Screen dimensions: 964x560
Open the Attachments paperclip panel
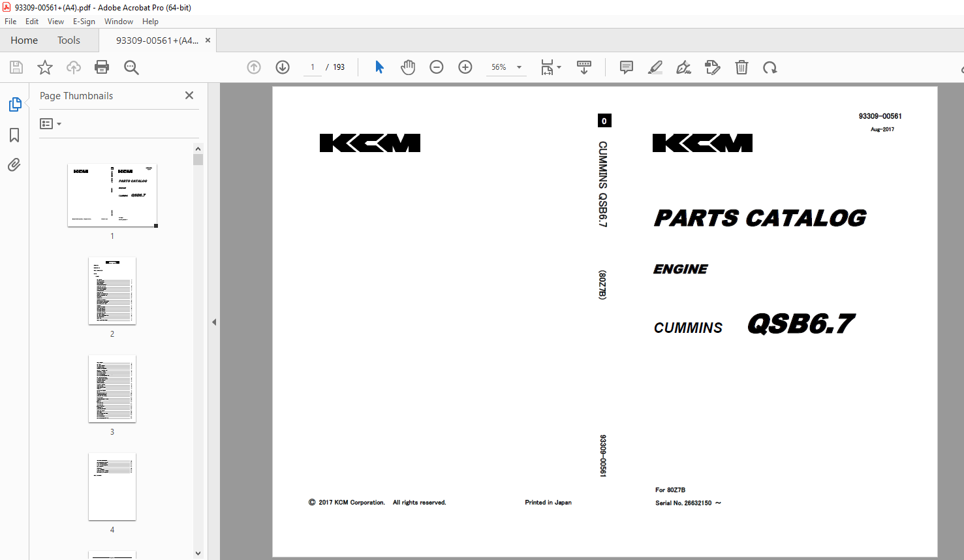point(14,164)
